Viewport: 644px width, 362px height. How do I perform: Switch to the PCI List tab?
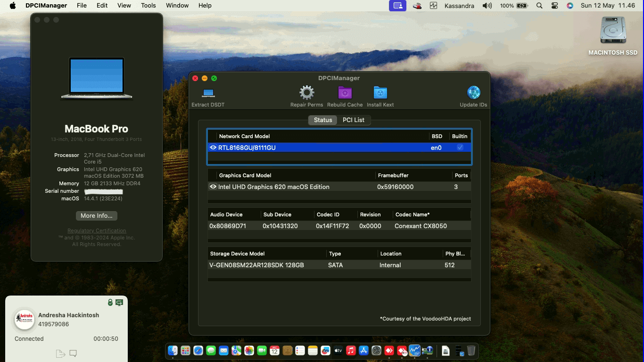(354, 120)
